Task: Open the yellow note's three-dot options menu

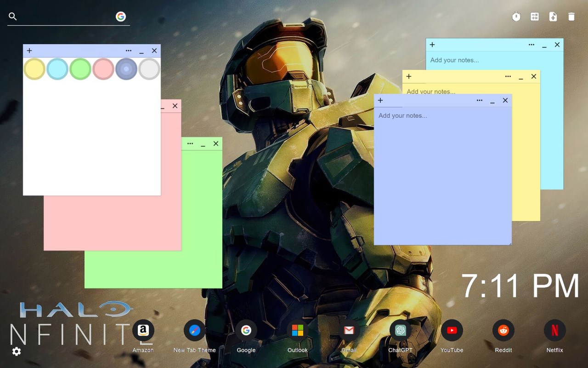Action: [x=508, y=76]
